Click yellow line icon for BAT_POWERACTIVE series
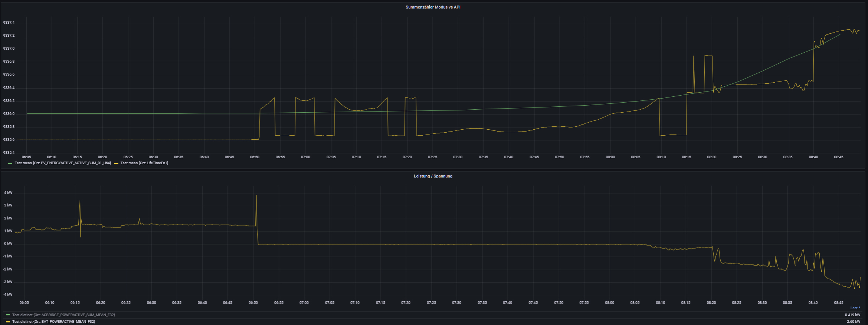 click(x=8, y=322)
